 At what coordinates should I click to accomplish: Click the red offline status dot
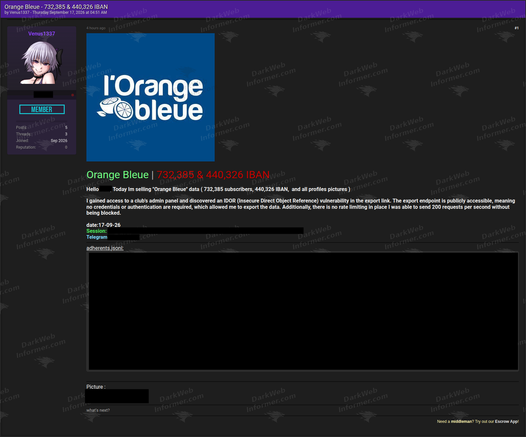click(72, 95)
